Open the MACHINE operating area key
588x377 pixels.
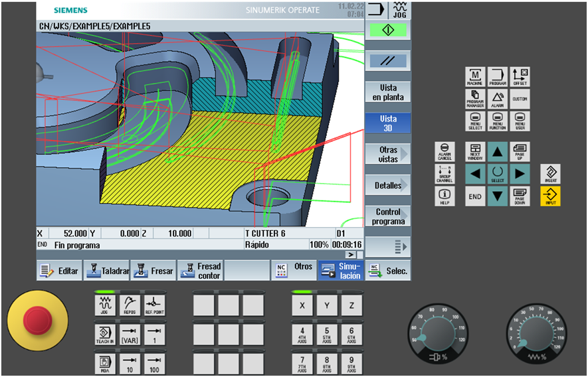tap(475, 77)
